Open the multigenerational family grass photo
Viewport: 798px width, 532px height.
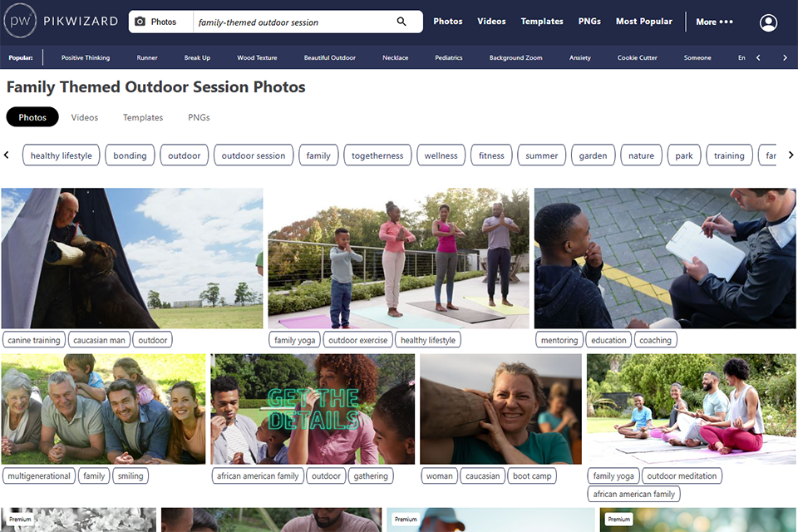(x=103, y=409)
